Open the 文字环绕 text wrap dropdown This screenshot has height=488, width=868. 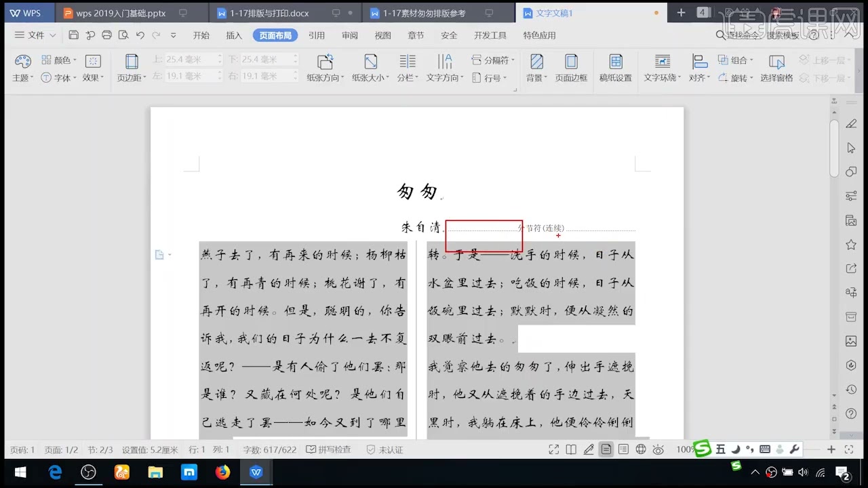(x=663, y=68)
